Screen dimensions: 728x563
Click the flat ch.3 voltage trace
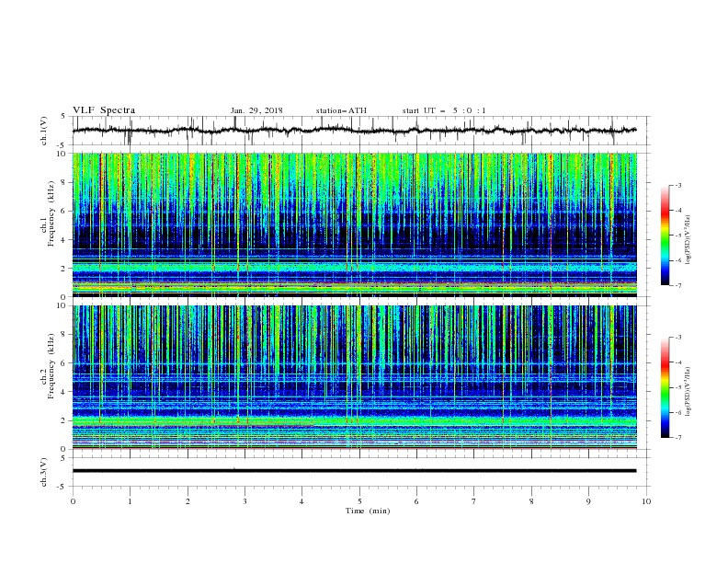(x=354, y=471)
